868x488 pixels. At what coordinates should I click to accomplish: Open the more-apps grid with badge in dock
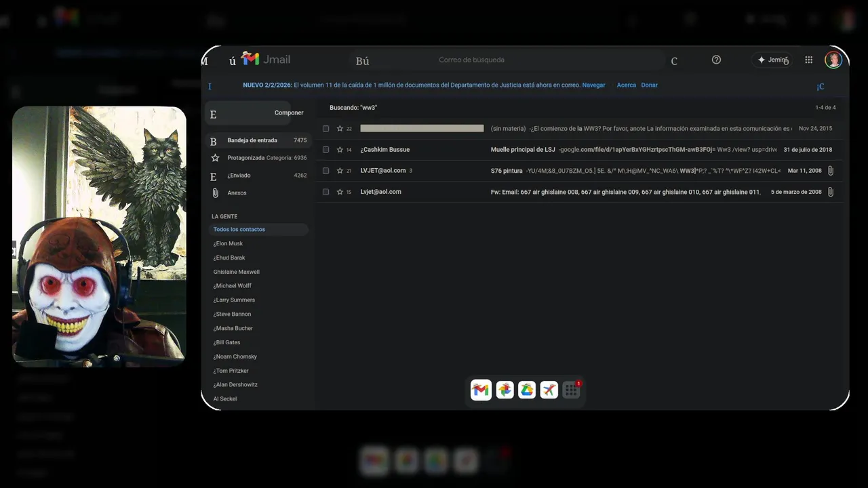[572, 390]
